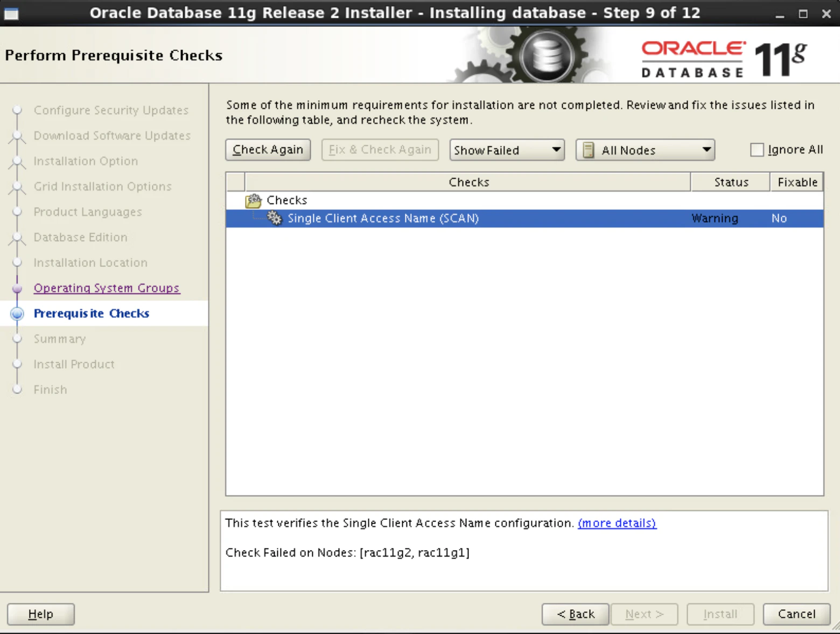
Task: Click the SCAN check gear icon
Action: coord(275,218)
